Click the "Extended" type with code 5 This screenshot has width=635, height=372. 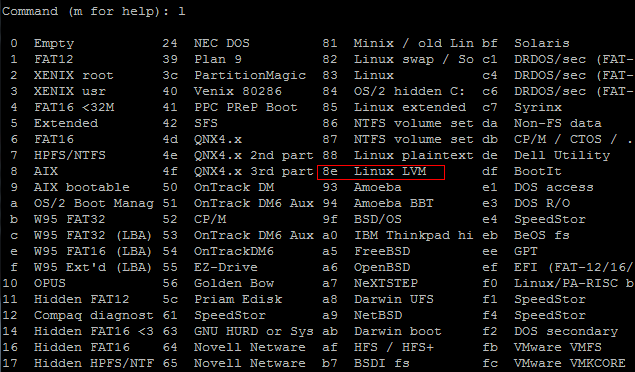point(66,123)
